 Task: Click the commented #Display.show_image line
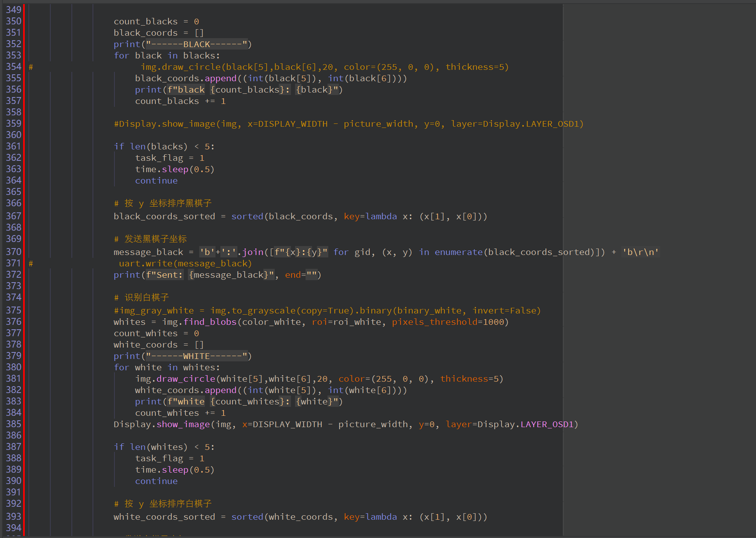[x=349, y=124]
